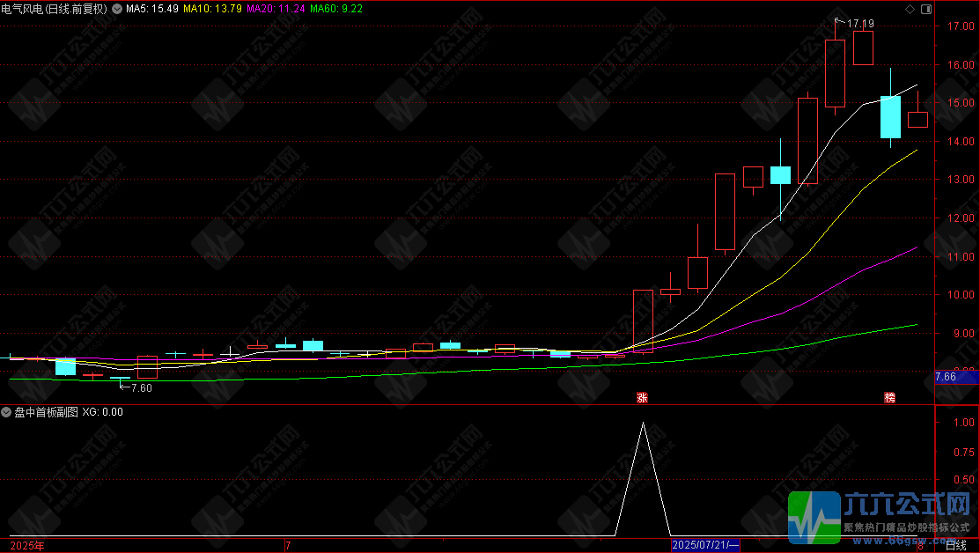
Task: Click the XG: 0.00 value
Action: 102,412
